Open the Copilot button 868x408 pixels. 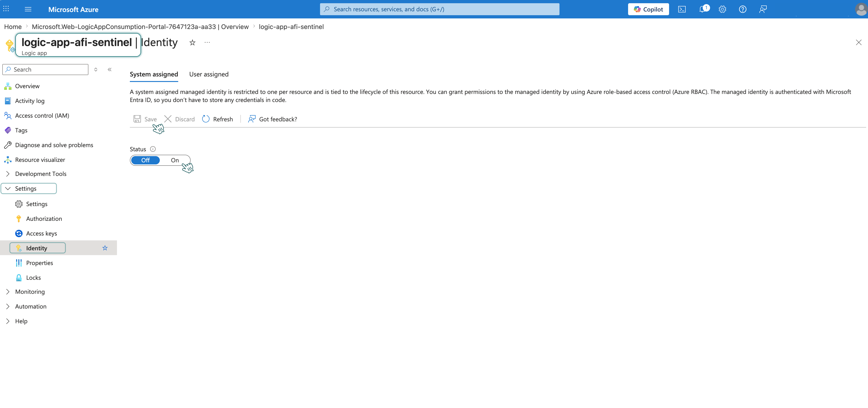tap(648, 9)
